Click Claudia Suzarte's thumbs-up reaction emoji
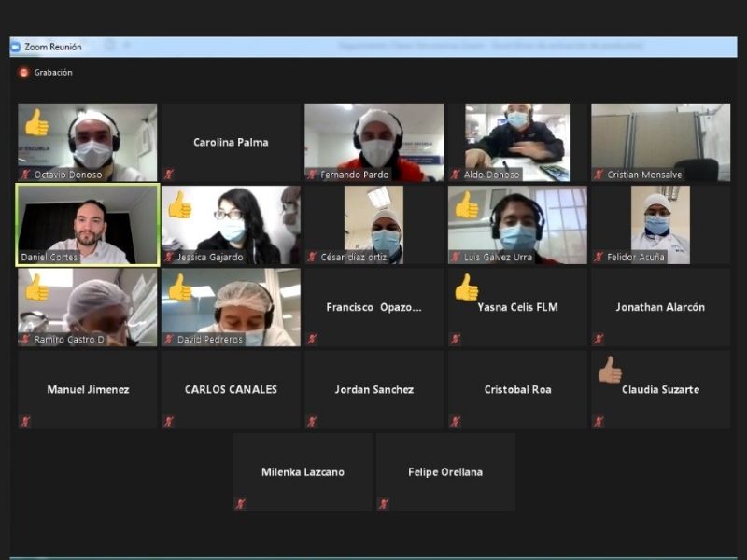Viewport: 747px width, 560px height. pyautogui.click(x=610, y=370)
